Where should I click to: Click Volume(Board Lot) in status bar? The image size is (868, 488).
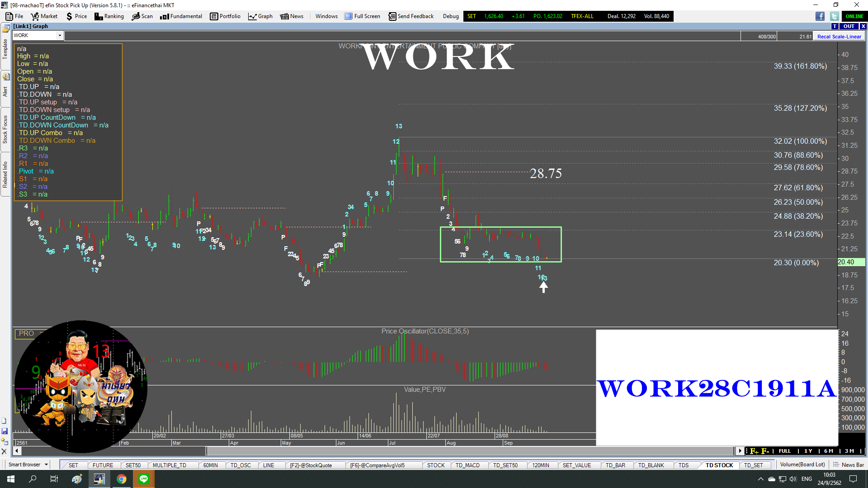(802, 465)
